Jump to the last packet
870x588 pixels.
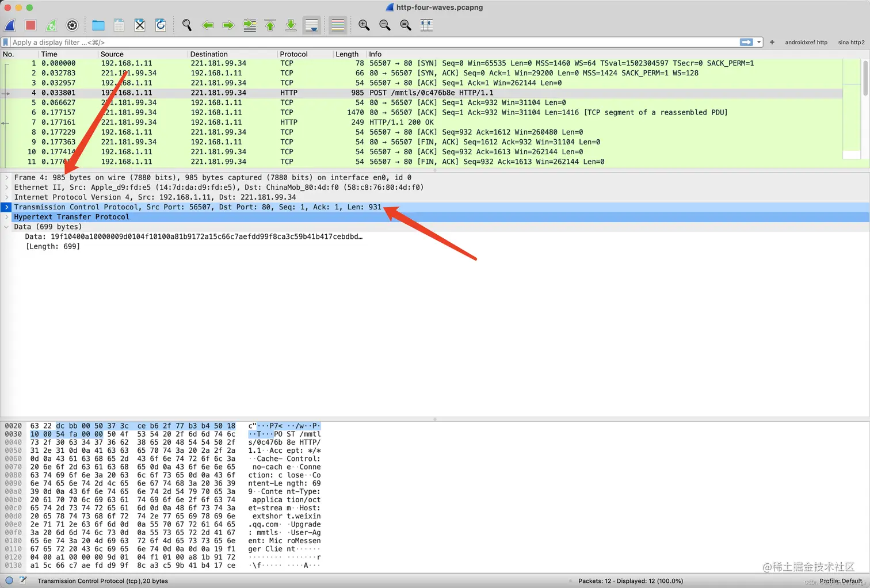(291, 25)
